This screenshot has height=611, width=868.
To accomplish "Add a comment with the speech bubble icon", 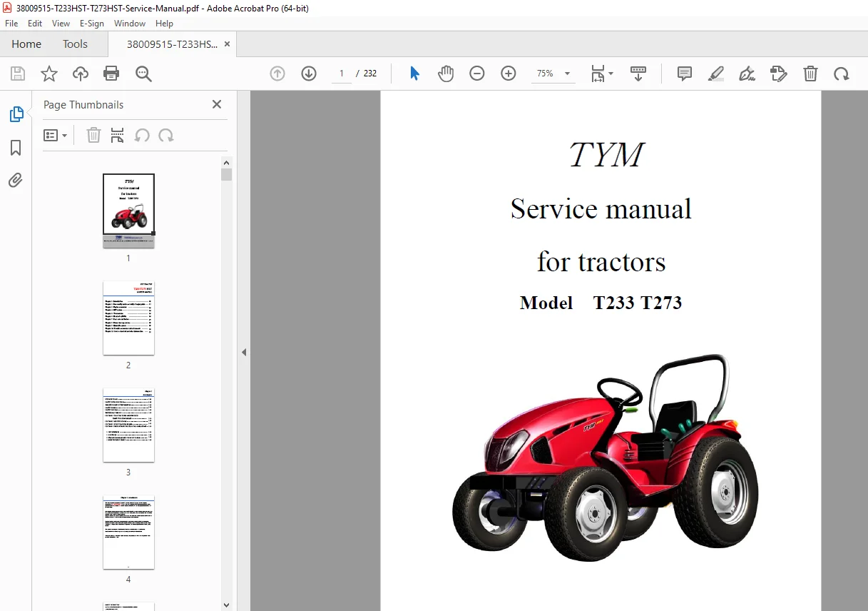I will tap(685, 74).
